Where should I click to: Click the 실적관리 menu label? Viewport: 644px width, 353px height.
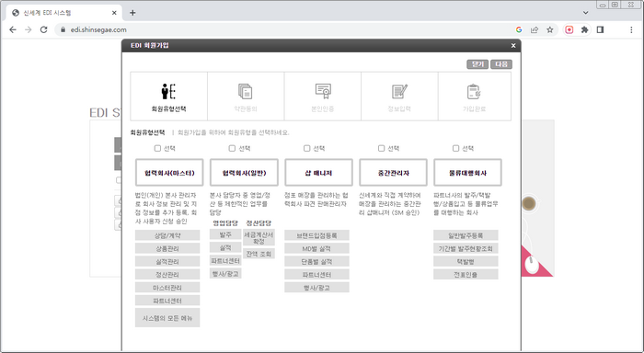pos(167,261)
